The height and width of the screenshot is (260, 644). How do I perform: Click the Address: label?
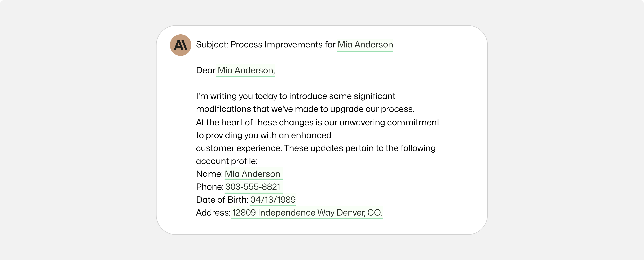pyautogui.click(x=213, y=213)
